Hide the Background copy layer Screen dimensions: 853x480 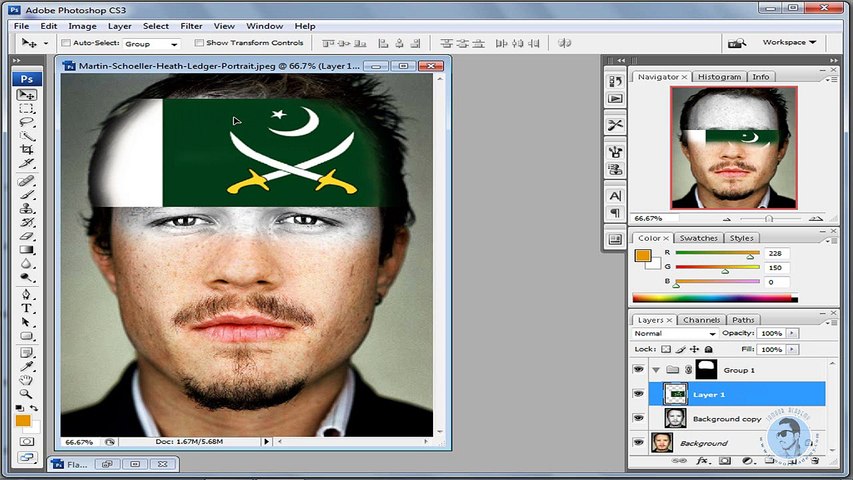[638, 418]
